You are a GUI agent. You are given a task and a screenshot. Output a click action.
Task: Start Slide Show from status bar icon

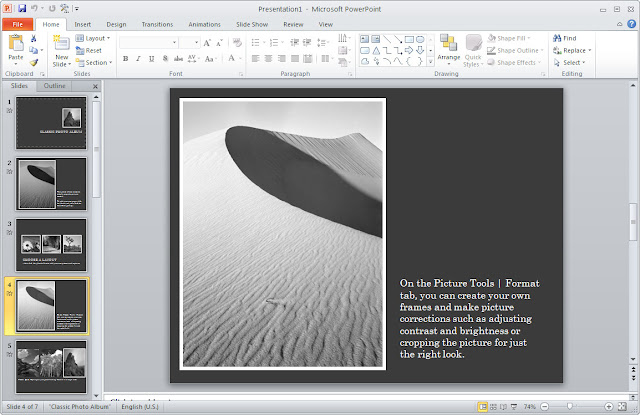(x=514, y=406)
